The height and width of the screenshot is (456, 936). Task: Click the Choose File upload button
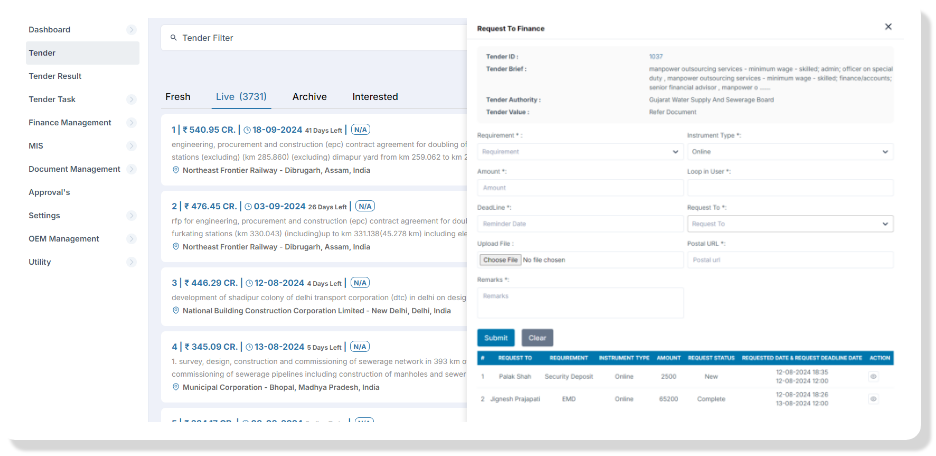[x=500, y=260]
